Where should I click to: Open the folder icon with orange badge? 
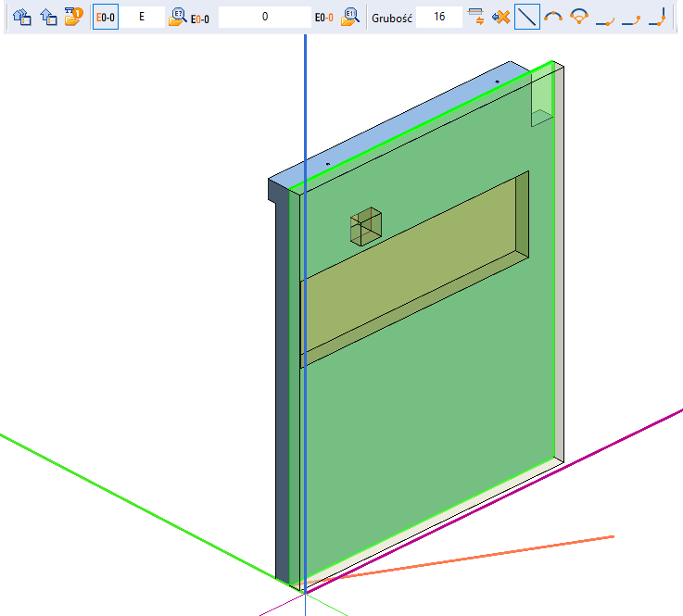pyautogui.click(x=74, y=17)
